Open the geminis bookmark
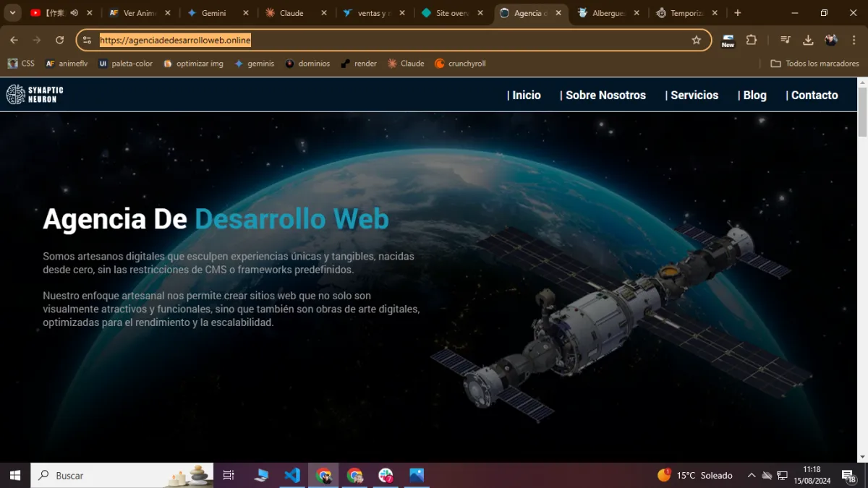 click(254, 64)
